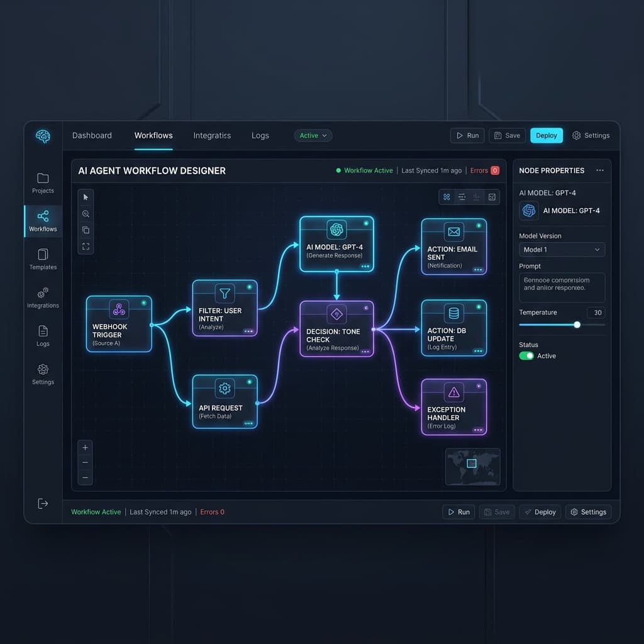
Task: Click the envelope icon on Email Sent node
Action: pyautogui.click(x=454, y=231)
